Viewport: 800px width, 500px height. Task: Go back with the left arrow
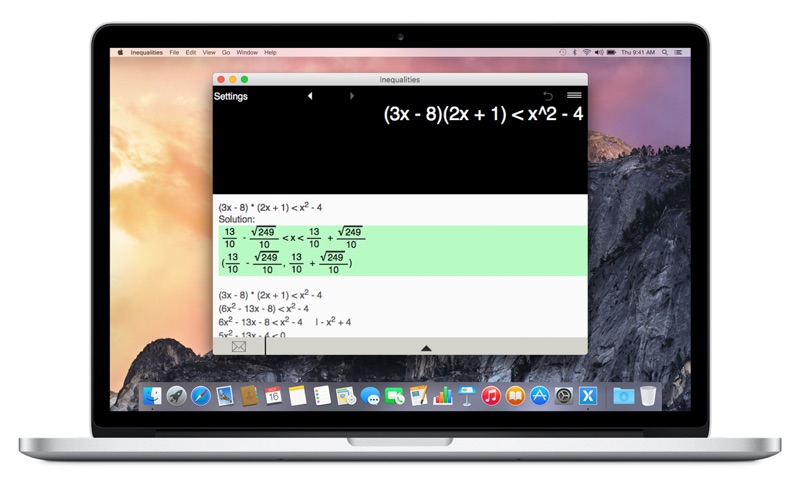(x=310, y=96)
